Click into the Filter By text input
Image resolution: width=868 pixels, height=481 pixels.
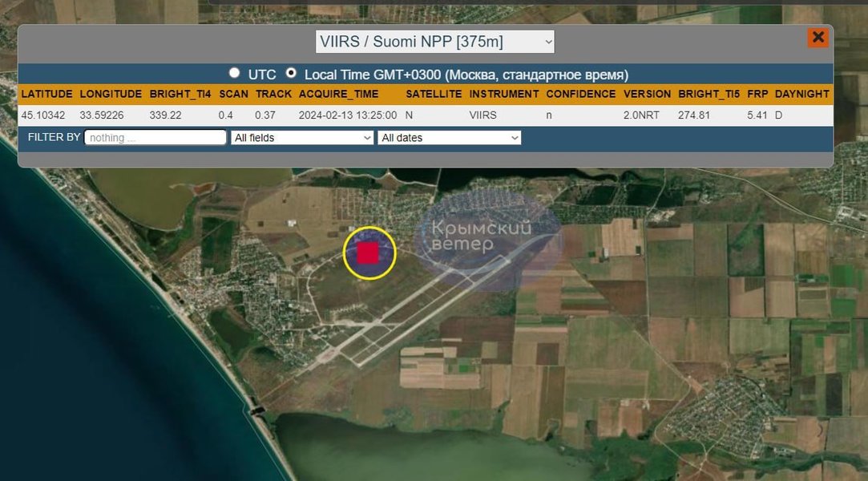(x=155, y=138)
